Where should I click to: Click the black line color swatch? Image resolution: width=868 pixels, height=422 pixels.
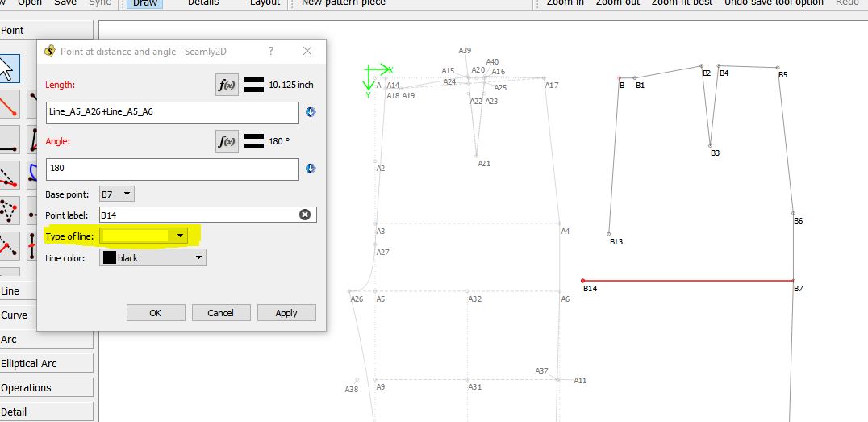pos(110,257)
